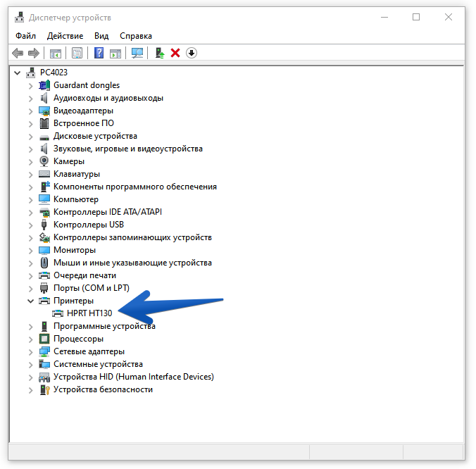Click the Help question mark toolbar icon
Viewport: 476px width, 469px height.
(99, 53)
